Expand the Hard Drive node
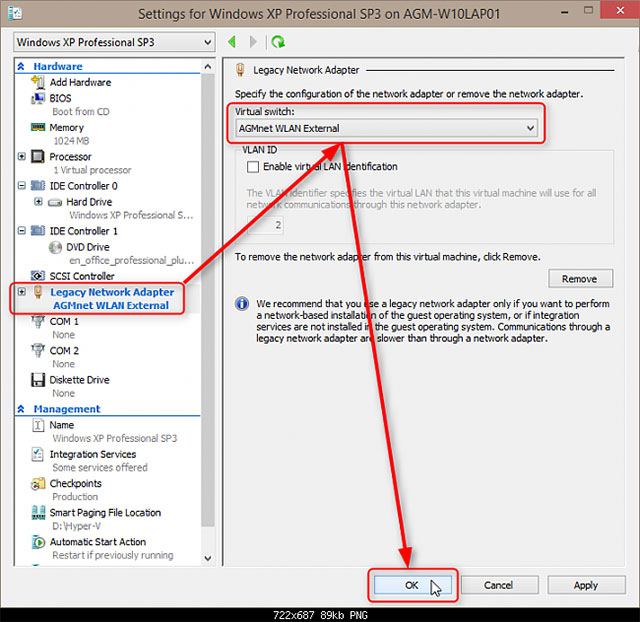Viewport: 640px width, 622px height. (38, 202)
